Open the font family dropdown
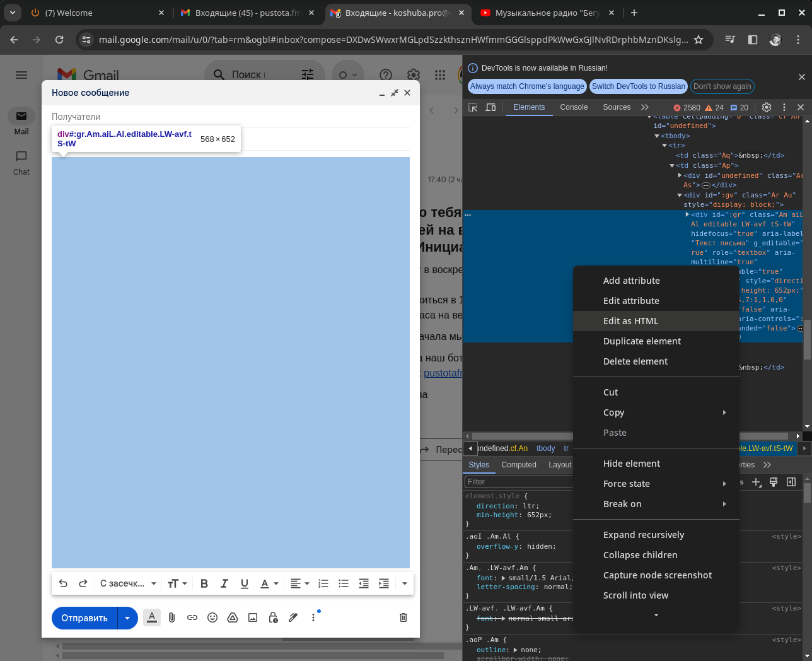812x661 pixels. click(x=128, y=583)
